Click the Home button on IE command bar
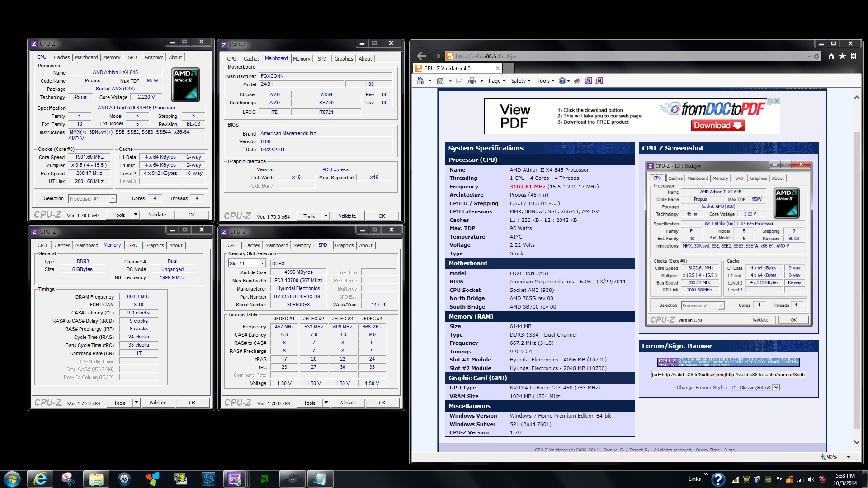The width and height of the screenshot is (868, 488). [420, 81]
